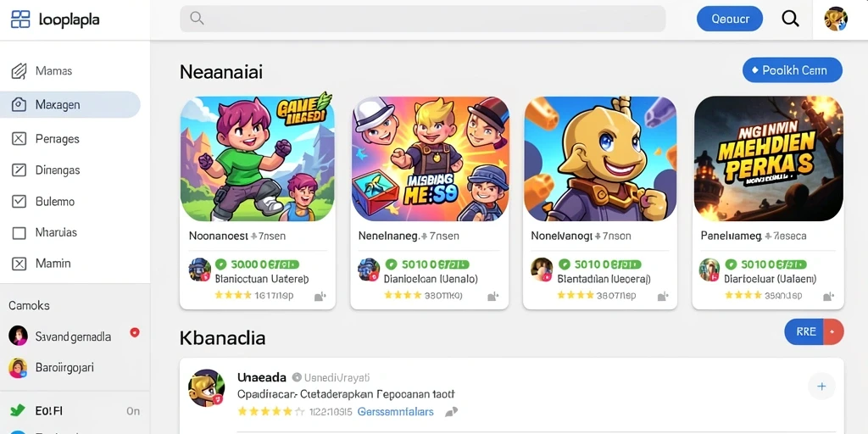Toggle the Mamin crossed checkbox

[x=19, y=264]
